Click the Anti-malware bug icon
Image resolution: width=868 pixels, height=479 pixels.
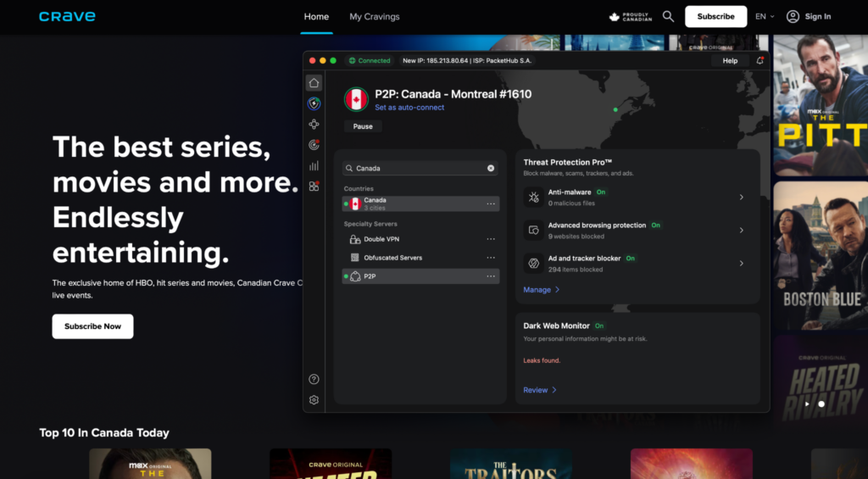pyautogui.click(x=534, y=198)
